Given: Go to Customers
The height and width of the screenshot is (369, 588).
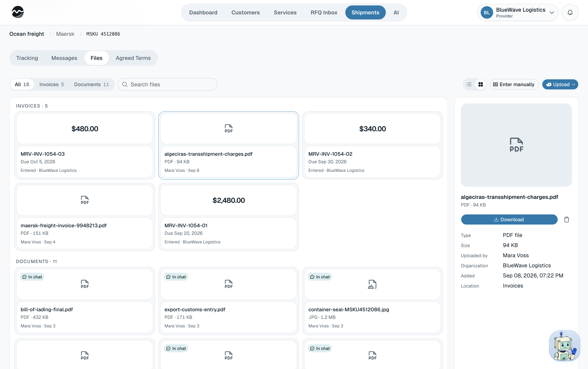Looking at the screenshot, I should pos(246,12).
